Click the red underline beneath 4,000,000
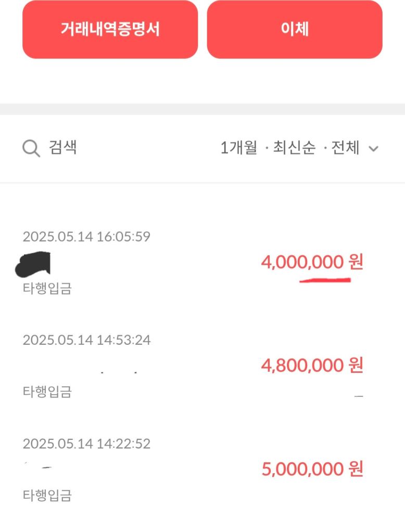This screenshot has width=405, height=532. coord(325,281)
